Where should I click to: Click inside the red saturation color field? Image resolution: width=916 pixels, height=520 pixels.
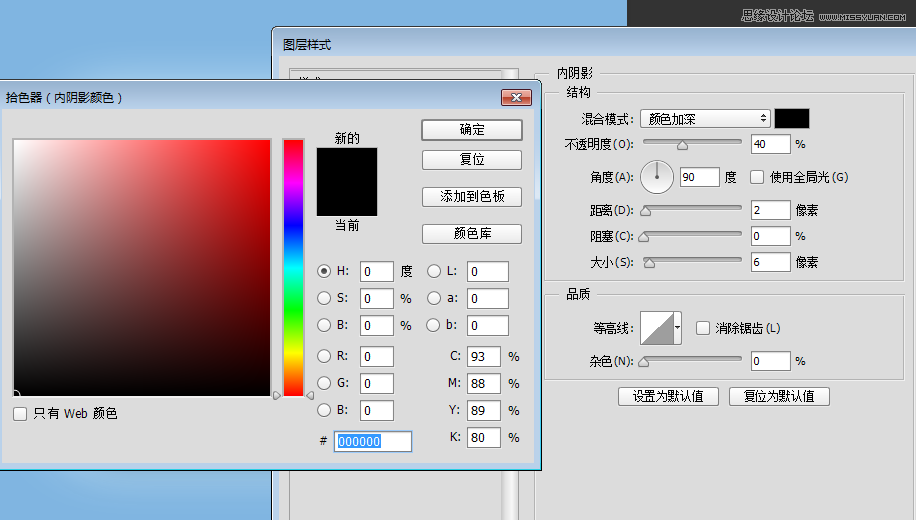click(x=142, y=268)
